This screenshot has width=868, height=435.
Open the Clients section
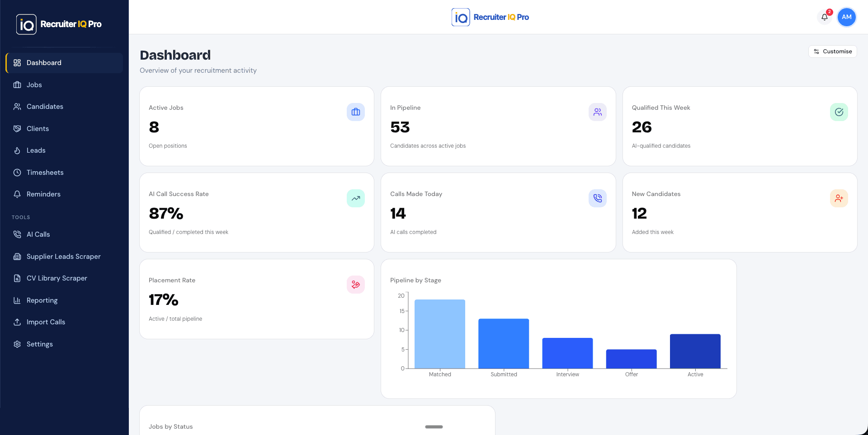64,129
